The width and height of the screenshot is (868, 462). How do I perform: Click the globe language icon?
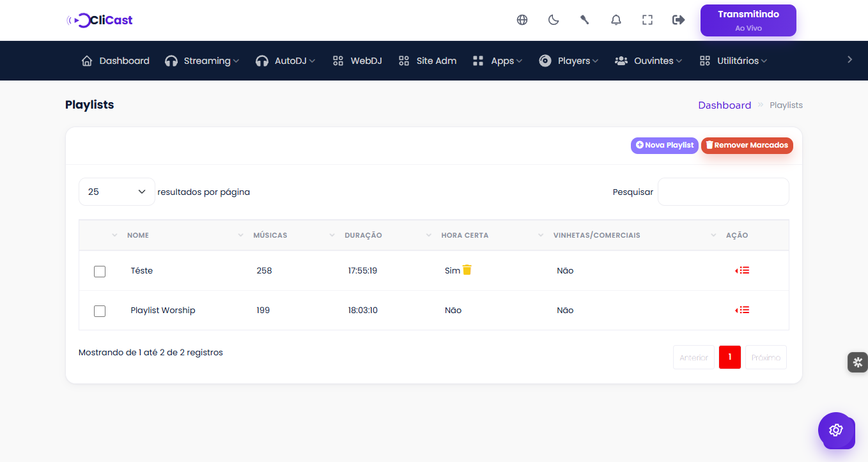tap(522, 20)
